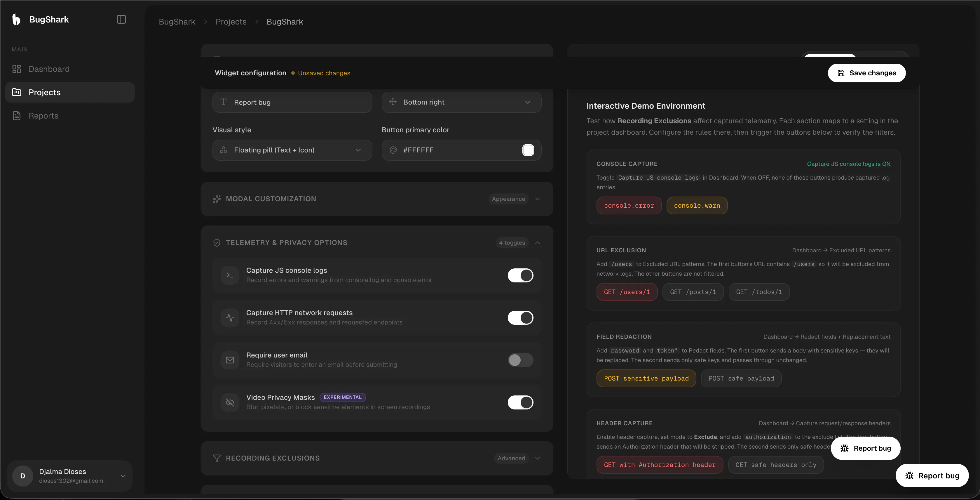This screenshot has height=500, width=980.
Task: Trigger the console.error demo button
Action: point(629,206)
